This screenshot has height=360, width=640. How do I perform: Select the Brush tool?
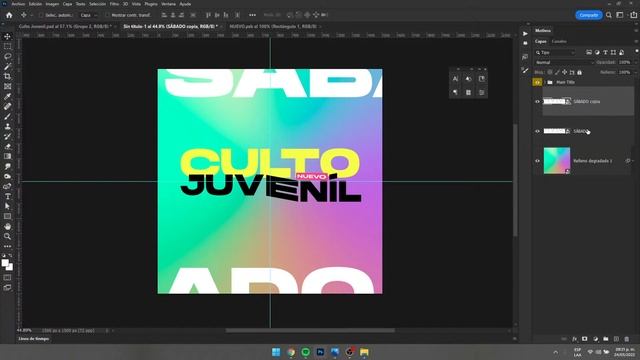point(7,116)
